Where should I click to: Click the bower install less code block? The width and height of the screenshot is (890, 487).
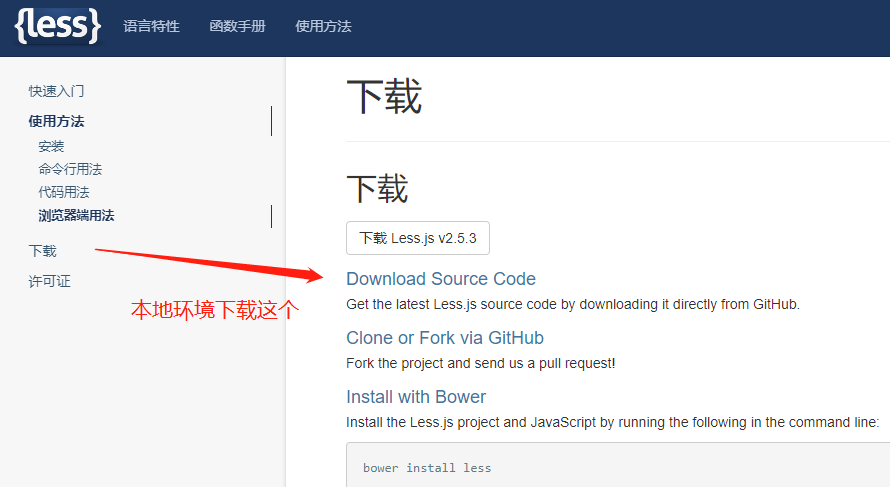[618, 465]
